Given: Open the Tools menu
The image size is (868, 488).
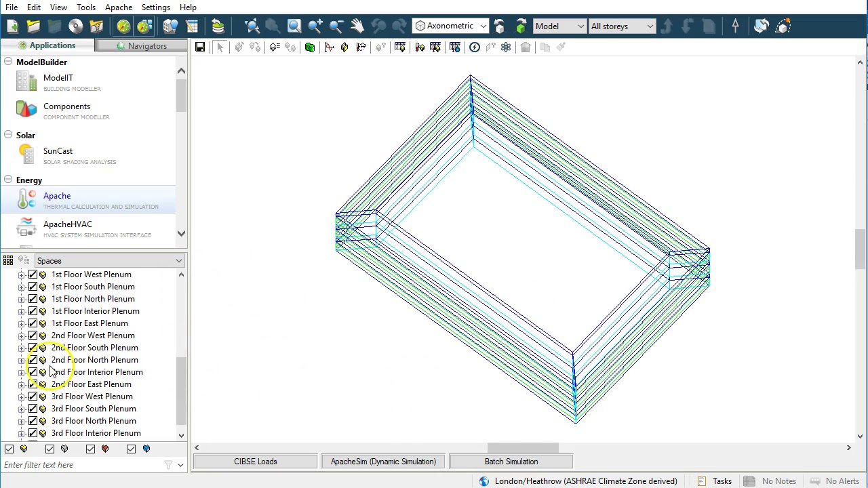Looking at the screenshot, I should coord(86,7).
